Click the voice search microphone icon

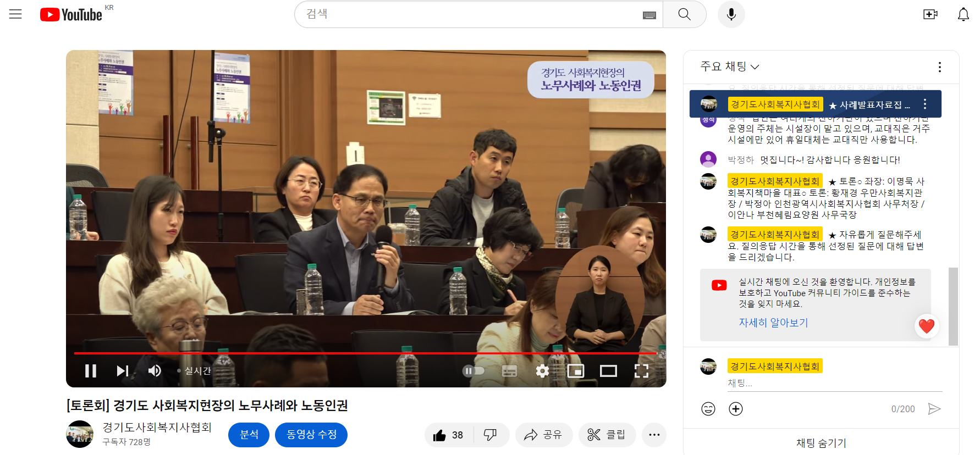[731, 14]
